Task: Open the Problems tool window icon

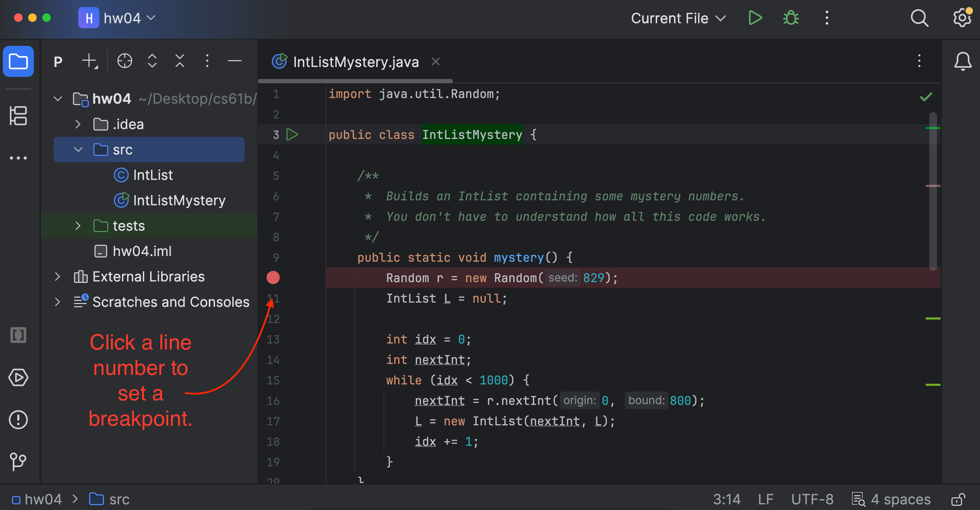Action: click(x=18, y=420)
